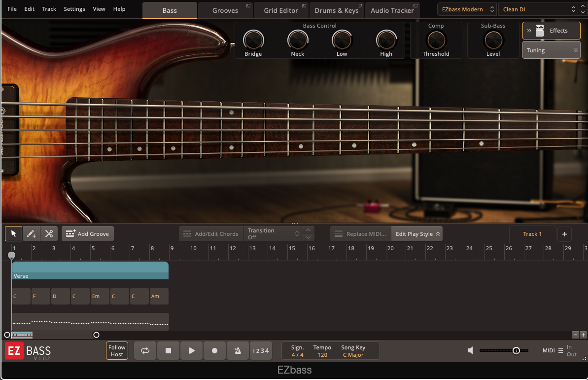Click the Record button
This screenshot has width=588, height=380.
[214, 351]
